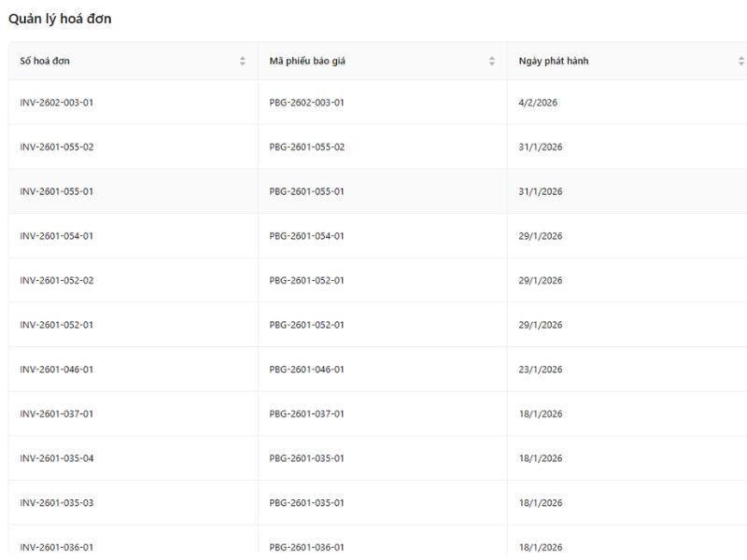Click sort icon in Mã phiếu báo giá column

[x=492, y=62]
